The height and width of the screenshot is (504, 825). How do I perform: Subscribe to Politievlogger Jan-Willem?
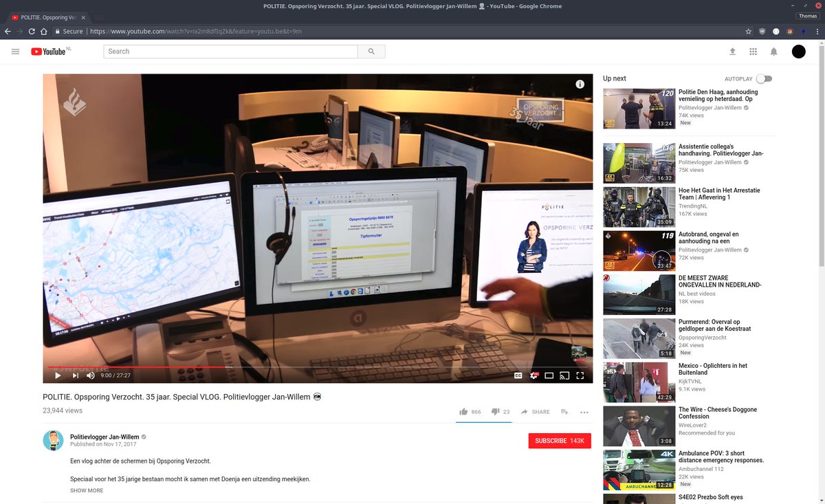tap(560, 441)
